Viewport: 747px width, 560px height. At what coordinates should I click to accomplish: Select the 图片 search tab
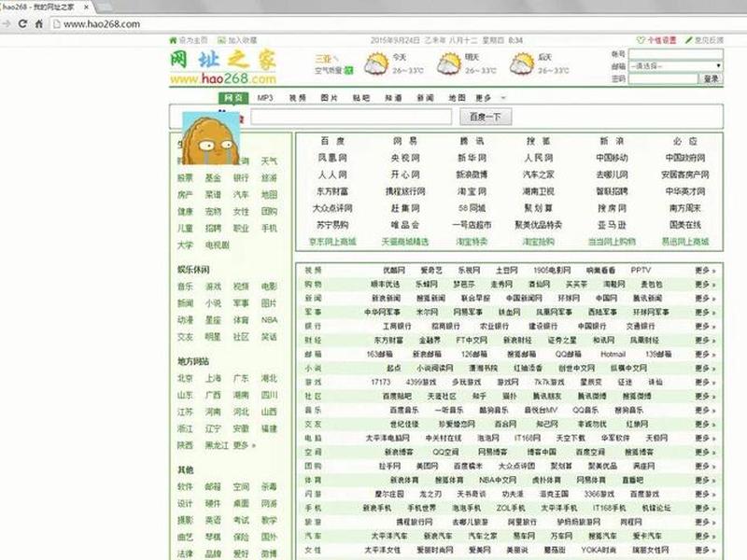330,98
